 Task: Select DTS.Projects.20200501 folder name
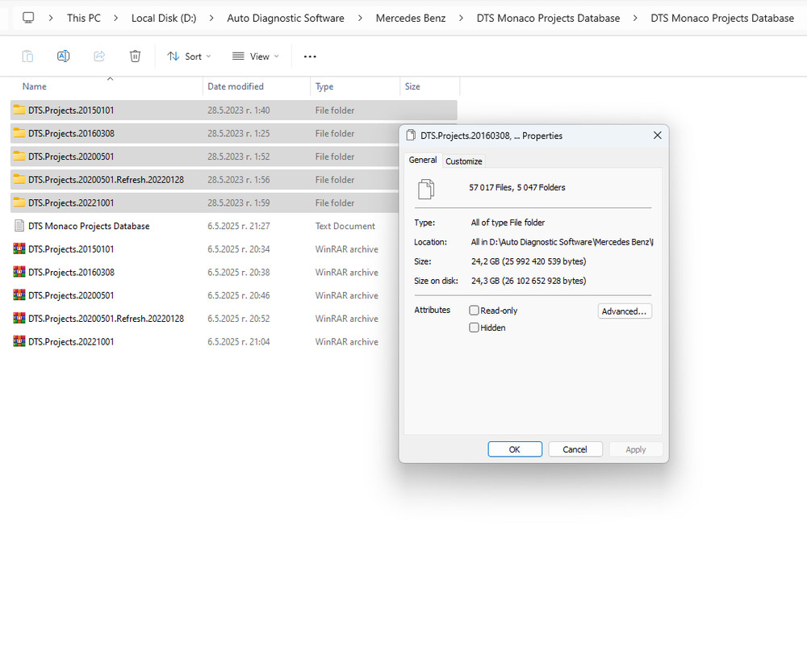(x=71, y=157)
